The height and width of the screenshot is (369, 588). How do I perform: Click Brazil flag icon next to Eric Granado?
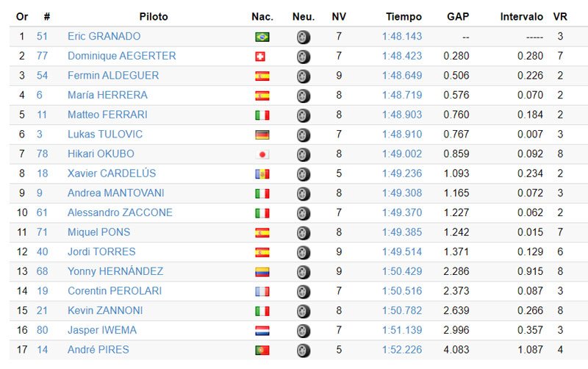point(262,37)
